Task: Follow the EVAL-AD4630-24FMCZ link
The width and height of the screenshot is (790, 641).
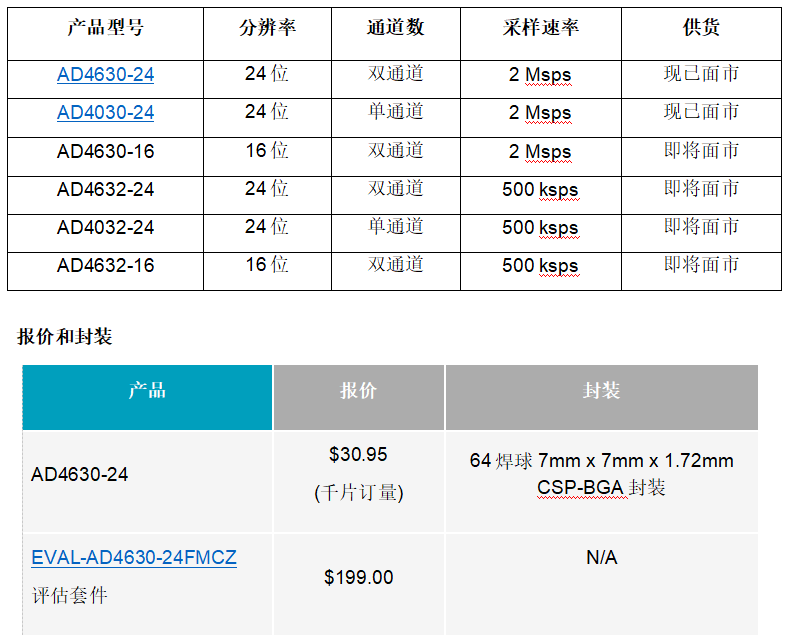Action: pyautogui.click(x=134, y=558)
